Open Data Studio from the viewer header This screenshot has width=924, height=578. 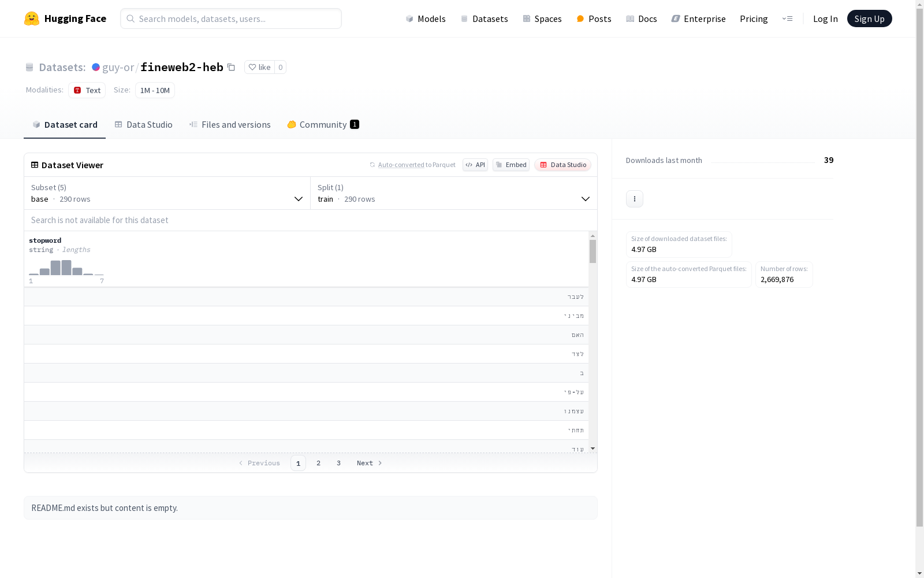click(x=562, y=165)
